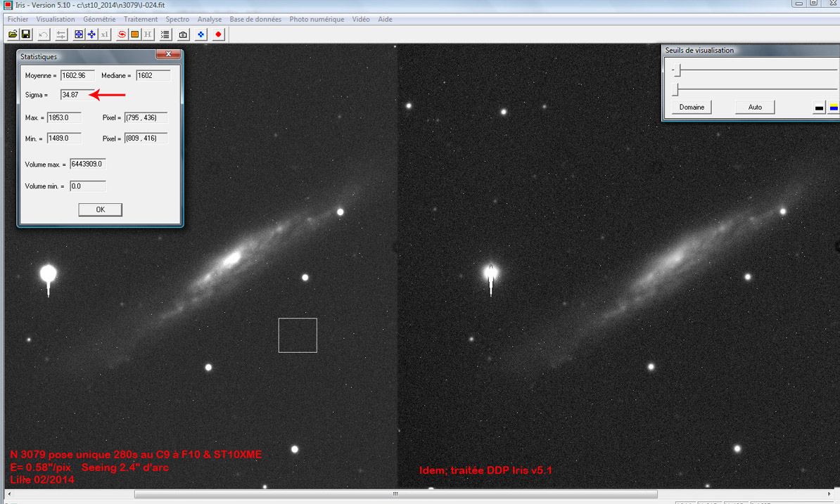Click the orange striped square icon
Image resolution: width=840 pixels, height=504 pixels.
point(135,34)
